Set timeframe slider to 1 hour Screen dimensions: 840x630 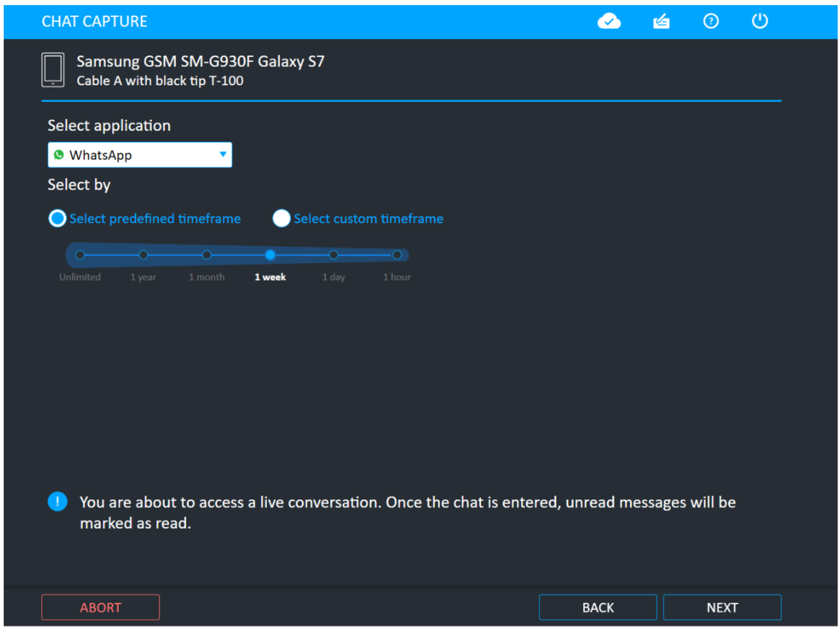[x=397, y=255]
